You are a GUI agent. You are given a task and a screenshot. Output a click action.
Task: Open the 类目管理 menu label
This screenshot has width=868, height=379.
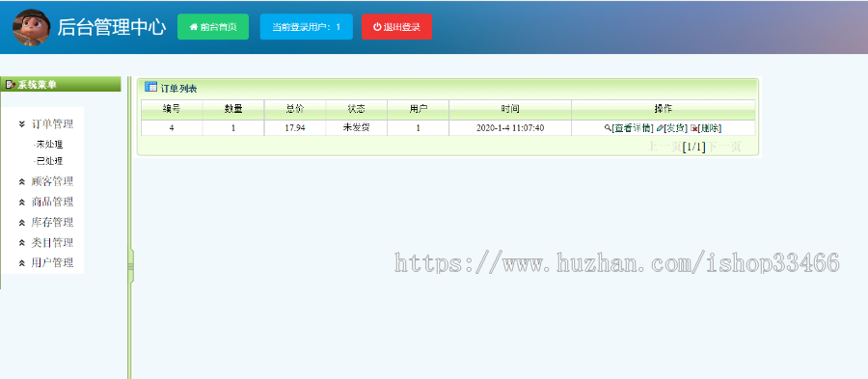pyautogui.click(x=53, y=243)
